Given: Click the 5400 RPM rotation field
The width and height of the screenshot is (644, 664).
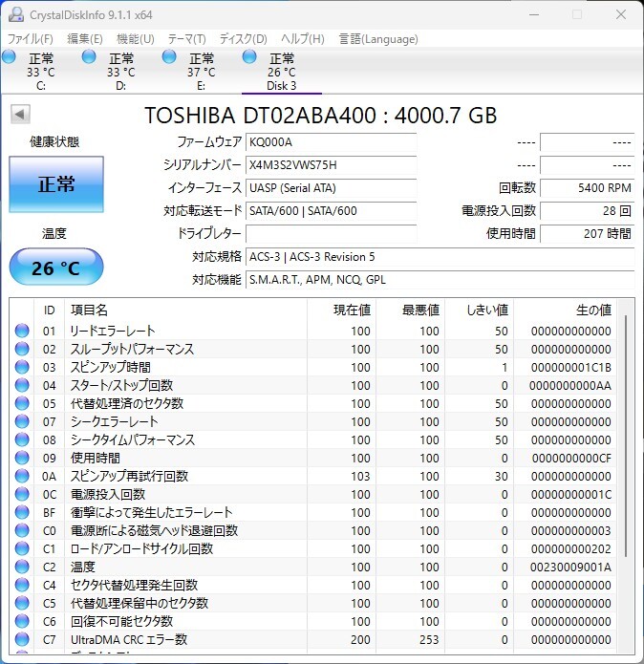Looking at the screenshot, I should coord(588,188).
